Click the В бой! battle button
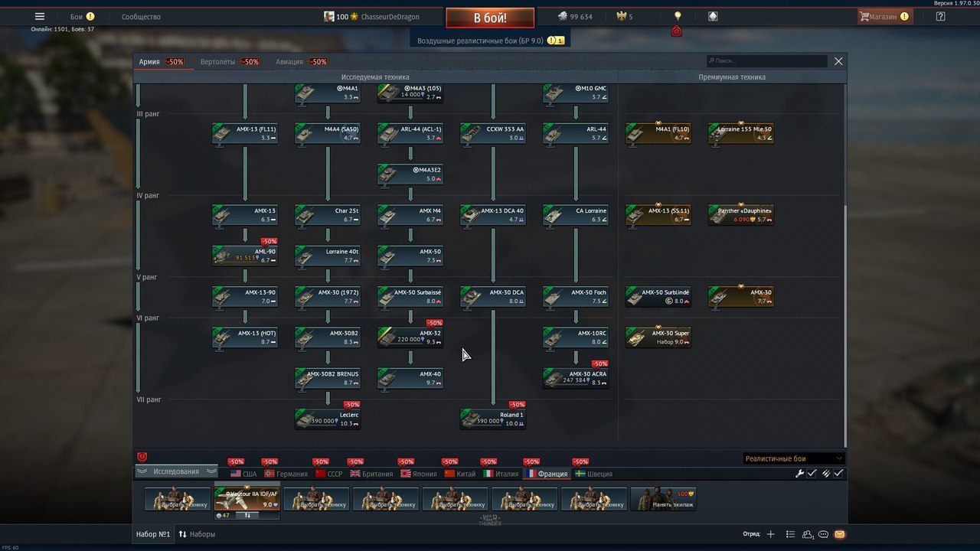This screenshot has height=551, width=980. pyautogui.click(x=490, y=18)
